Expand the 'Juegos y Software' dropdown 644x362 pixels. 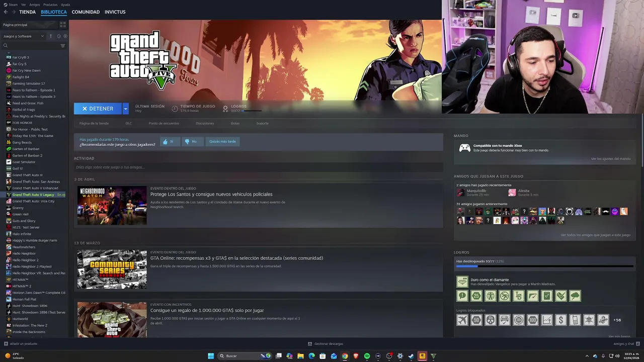23,36
